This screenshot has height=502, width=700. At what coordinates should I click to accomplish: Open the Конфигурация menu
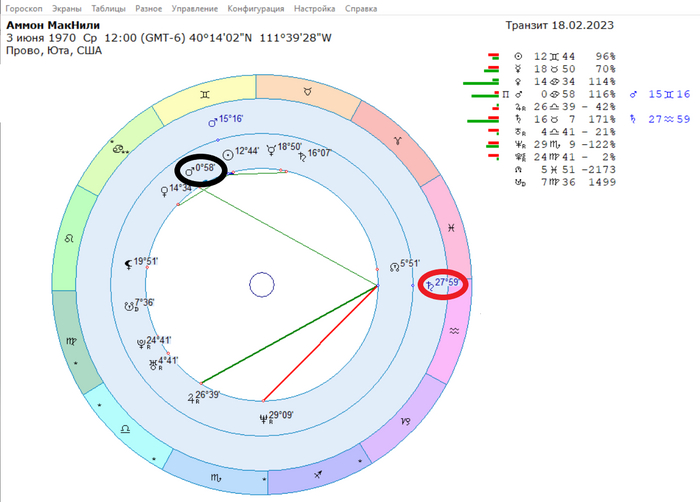pyautogui.click(x=255, y=8)
